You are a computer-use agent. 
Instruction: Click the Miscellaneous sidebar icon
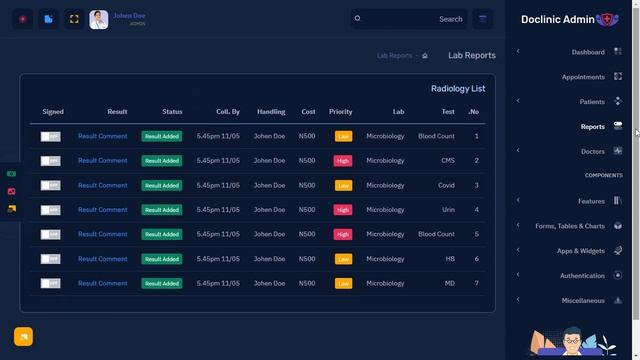[x=618, y=300]
